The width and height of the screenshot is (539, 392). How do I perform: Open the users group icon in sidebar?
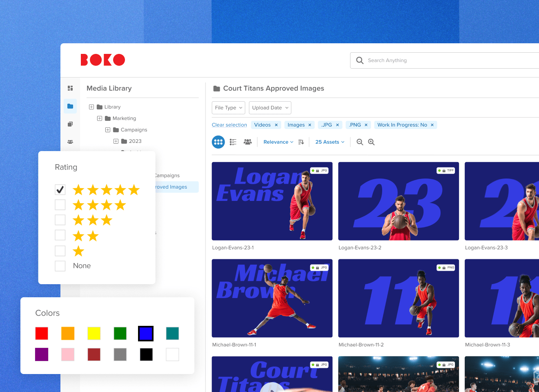[x=70, y=142]
